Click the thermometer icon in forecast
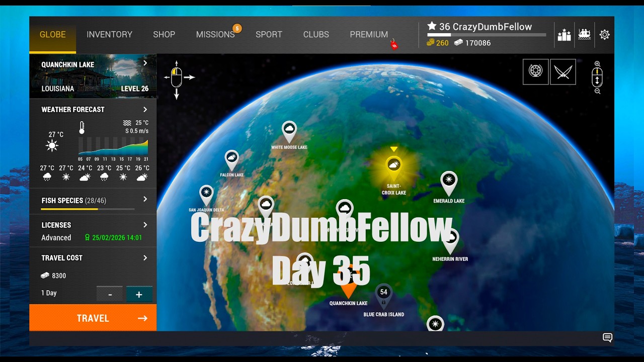The height and width of the screenshot is (362, 644). 82,128
